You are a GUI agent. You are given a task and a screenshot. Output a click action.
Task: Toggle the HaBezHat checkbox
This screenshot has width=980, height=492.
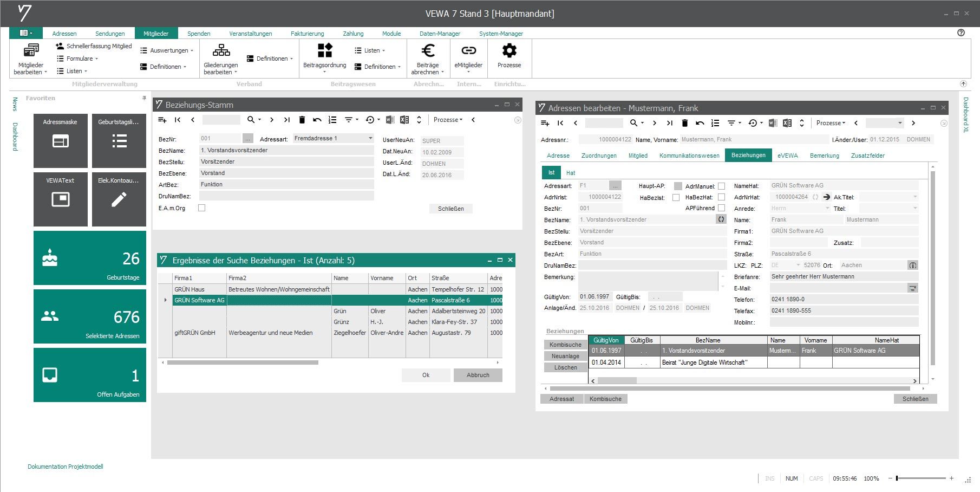(x=721, y=197)
